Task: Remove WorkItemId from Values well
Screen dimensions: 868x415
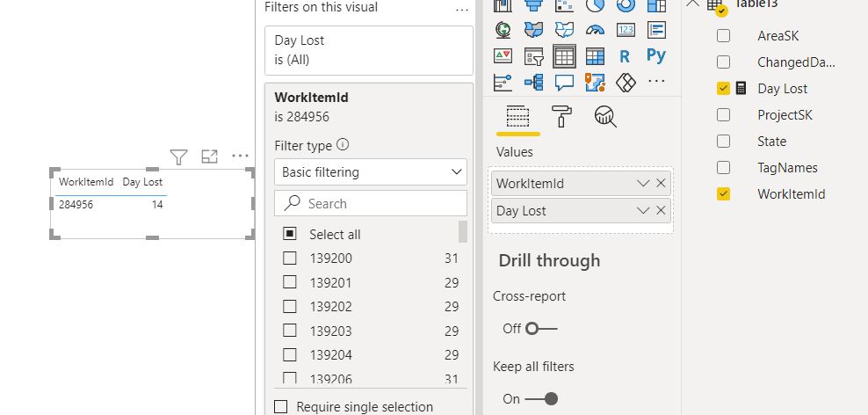Action: point(661,184)
